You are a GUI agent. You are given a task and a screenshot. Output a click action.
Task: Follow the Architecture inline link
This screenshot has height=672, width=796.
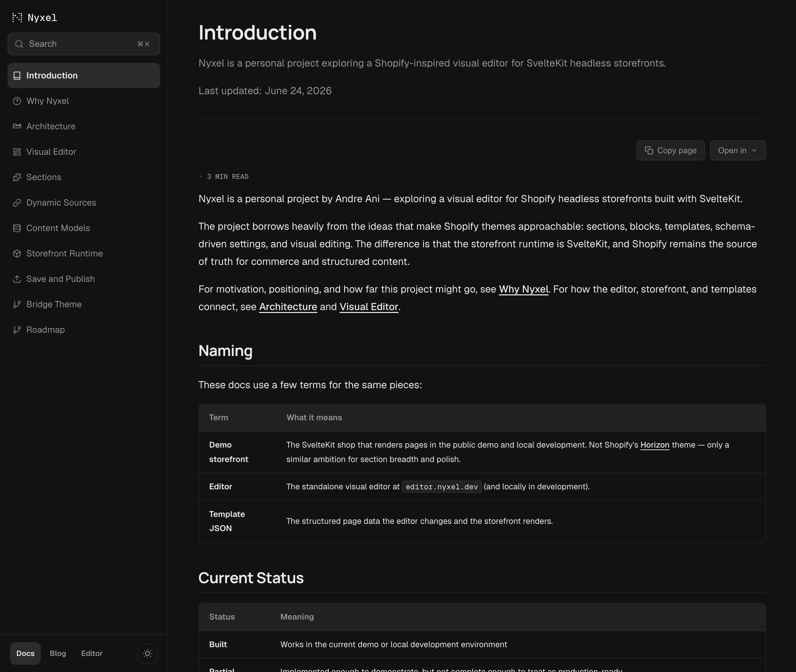[288, 307]
